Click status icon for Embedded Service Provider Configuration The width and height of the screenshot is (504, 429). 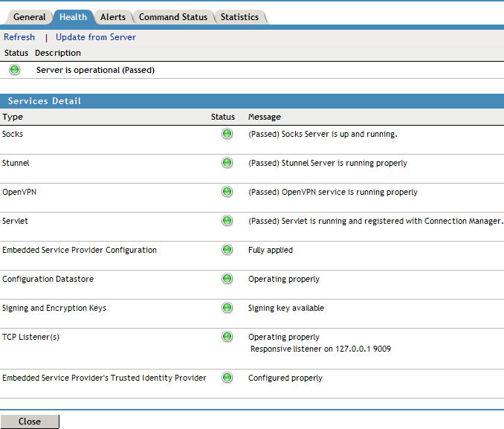tap(227, 249)
